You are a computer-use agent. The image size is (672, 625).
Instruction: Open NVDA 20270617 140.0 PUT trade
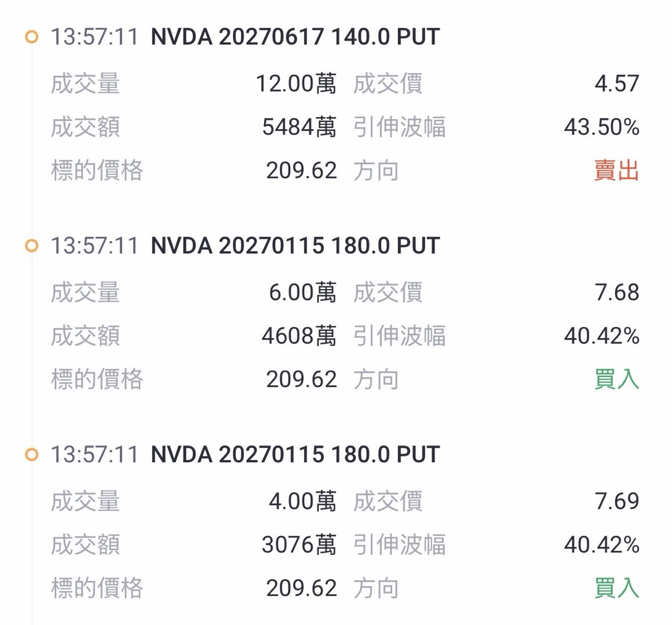tap(295, 36)
